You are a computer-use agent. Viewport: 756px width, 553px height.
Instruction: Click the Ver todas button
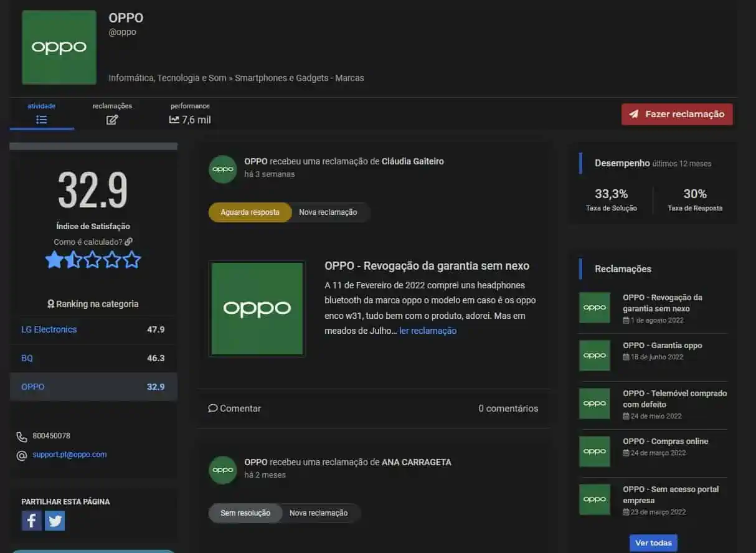pyautogui.click(x=653, y=543)
